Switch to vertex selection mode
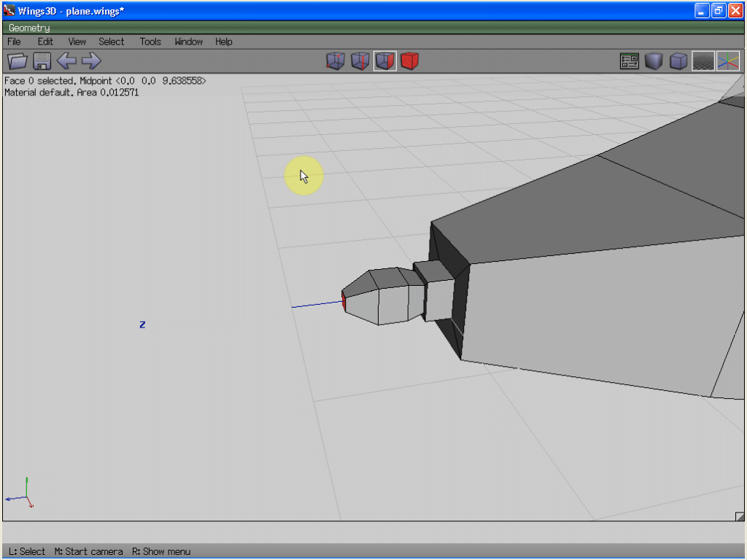Viewport: 747px width, 560px height. (x=335, y=61)
